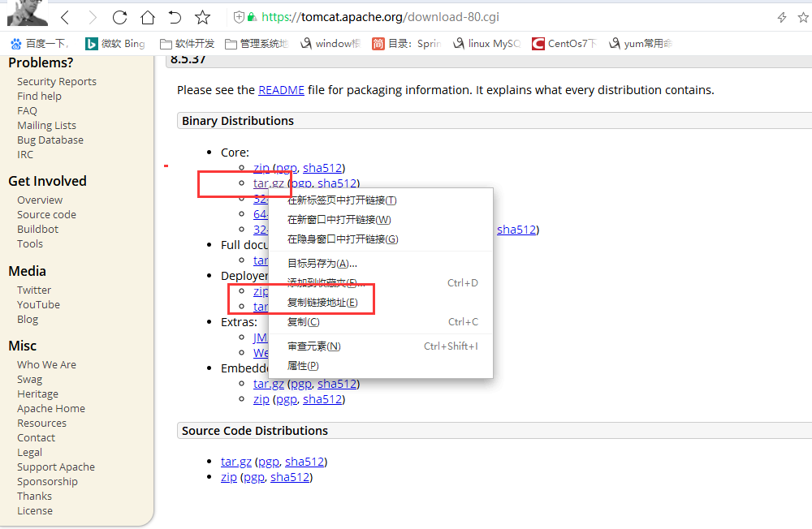Screen dimensions: 812x529
Task: Click the browser back arrow
Action: tap(65, 18)
